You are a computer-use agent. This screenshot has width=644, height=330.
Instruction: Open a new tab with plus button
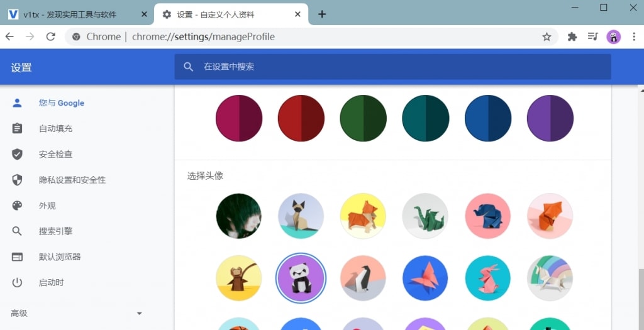coord(322,14)
